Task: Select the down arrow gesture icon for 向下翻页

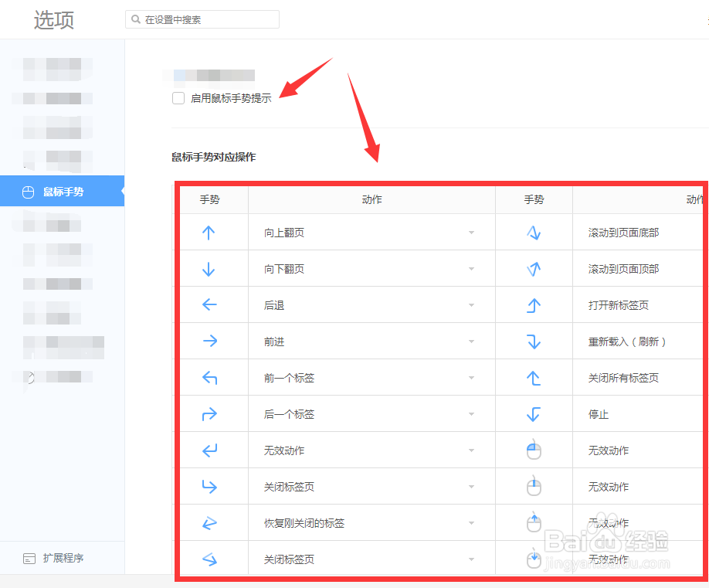Action: 210,268
